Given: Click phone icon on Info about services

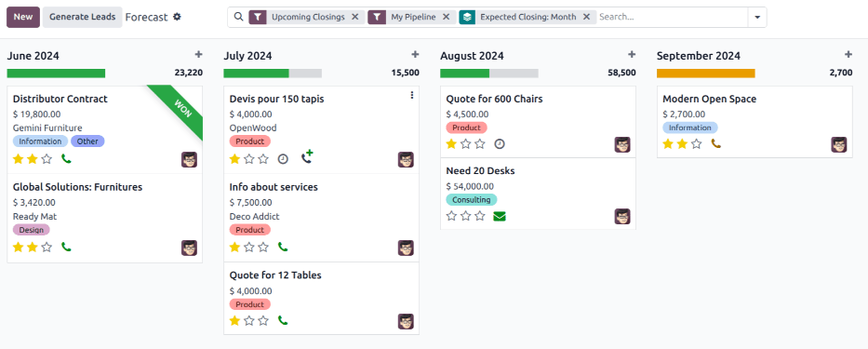Looking at the screenshot, I should tap(283, 247).
